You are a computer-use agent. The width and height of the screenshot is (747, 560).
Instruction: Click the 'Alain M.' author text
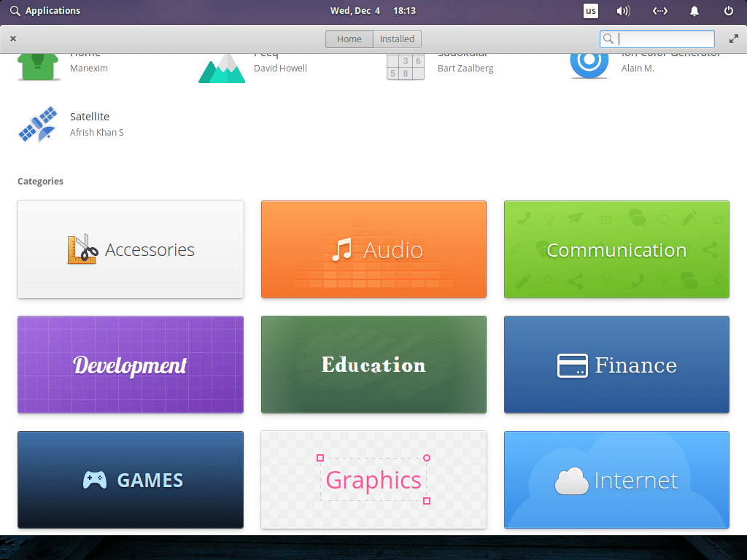(x=638, y=68)
